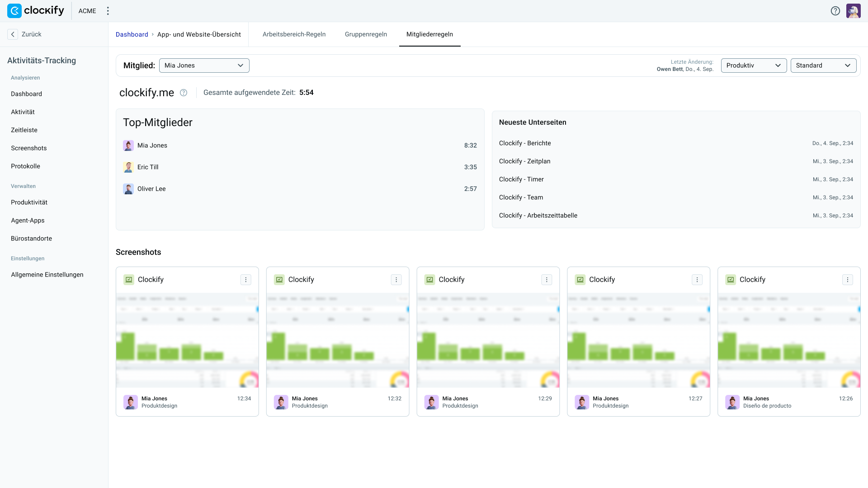Select the Mitgliederregeln tab

[x=430, y=34]
